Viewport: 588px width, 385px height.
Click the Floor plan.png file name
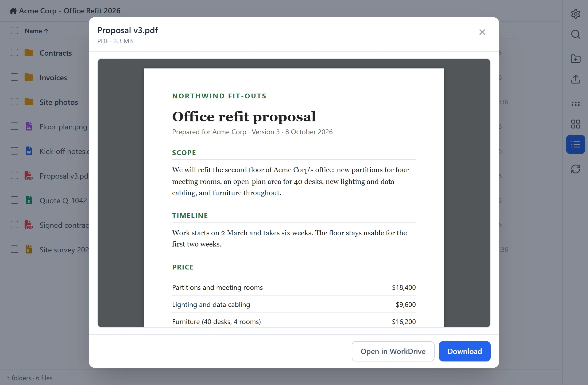click(x=63, y=127)
